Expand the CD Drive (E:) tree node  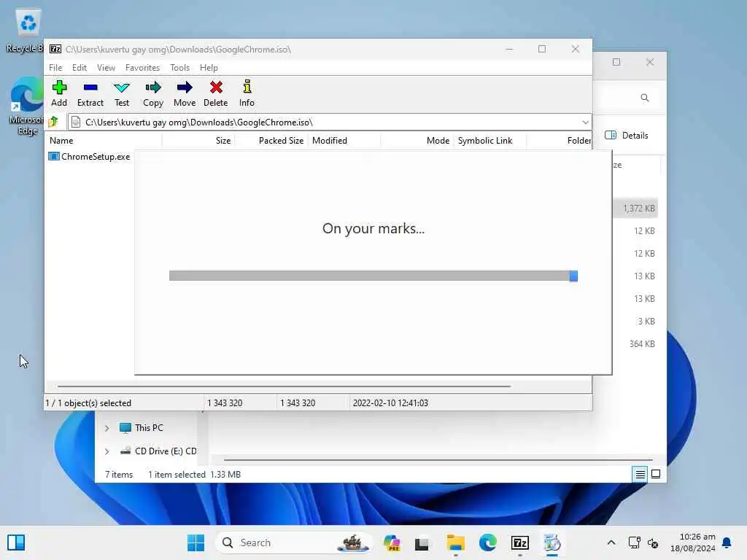coord(107,451)
